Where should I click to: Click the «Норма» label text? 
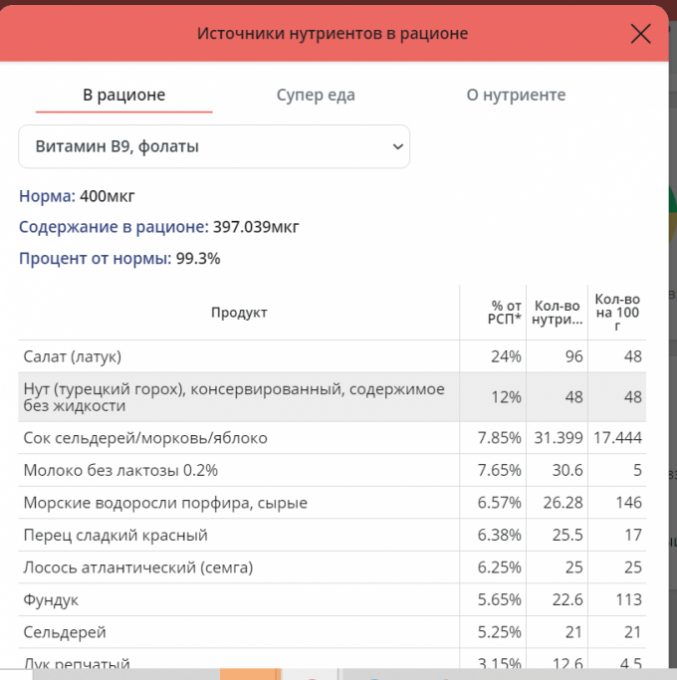click(46, 195)
